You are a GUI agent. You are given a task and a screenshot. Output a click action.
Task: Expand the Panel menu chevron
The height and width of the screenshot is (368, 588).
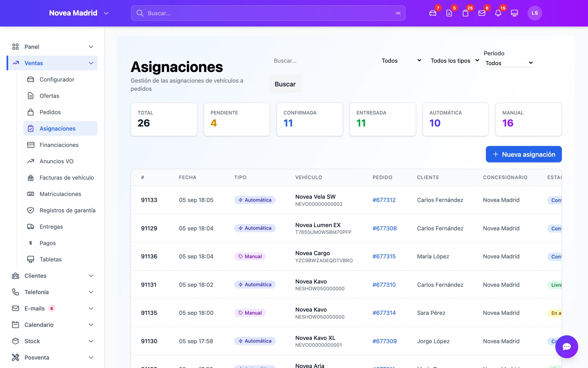click(x=91, y=47)
